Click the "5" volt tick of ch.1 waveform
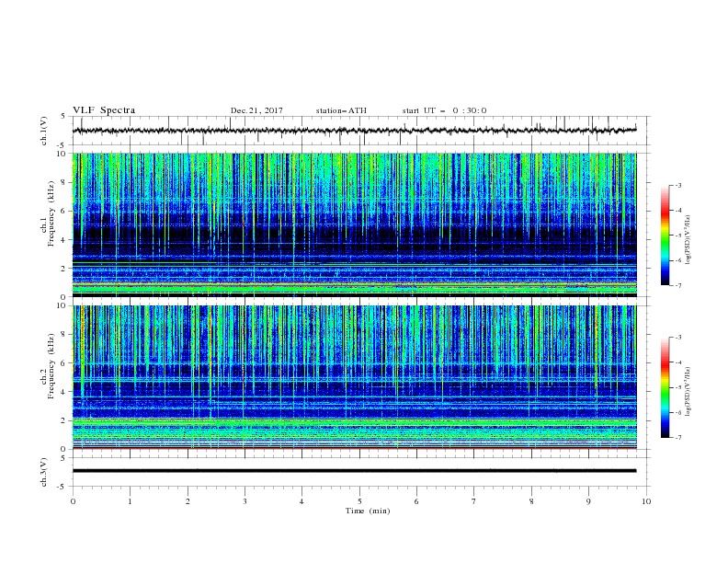This screenshot has width=728, height=563. [64, 117]
